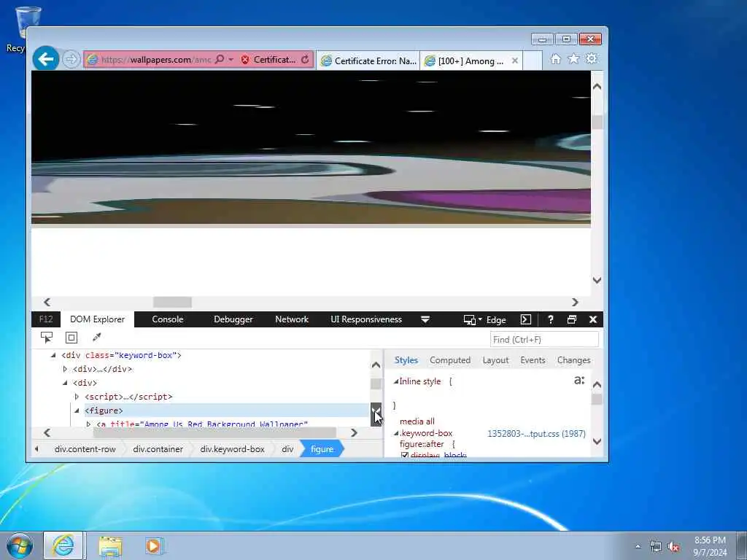Click the Find (Ctrl+F) search box
The width and height of the screenshot is (747, 560).
[544, 340]
